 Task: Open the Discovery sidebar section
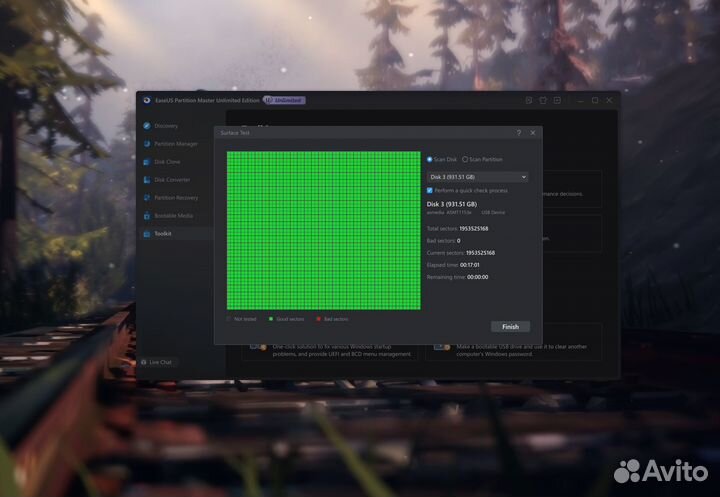pos(166,126)
